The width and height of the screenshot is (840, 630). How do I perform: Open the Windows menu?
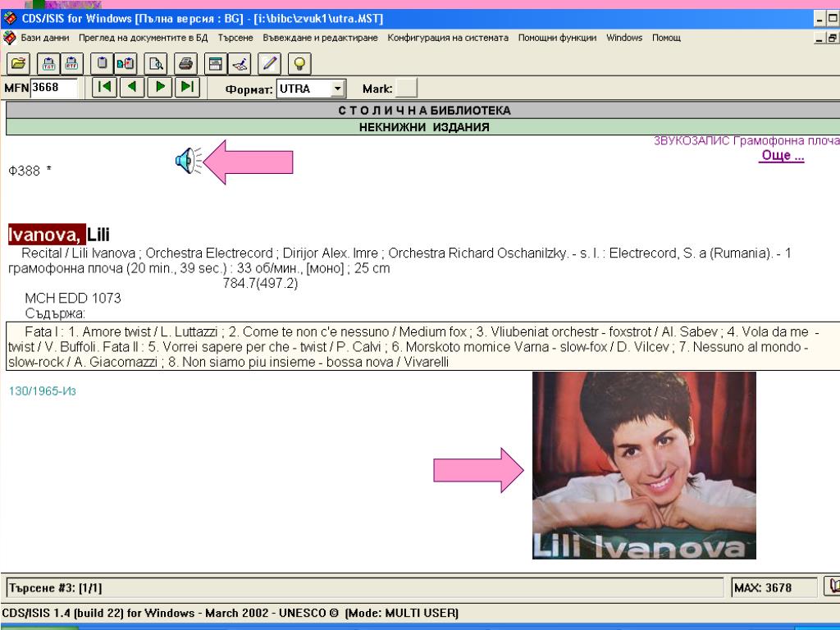click(x=624, y=38)
